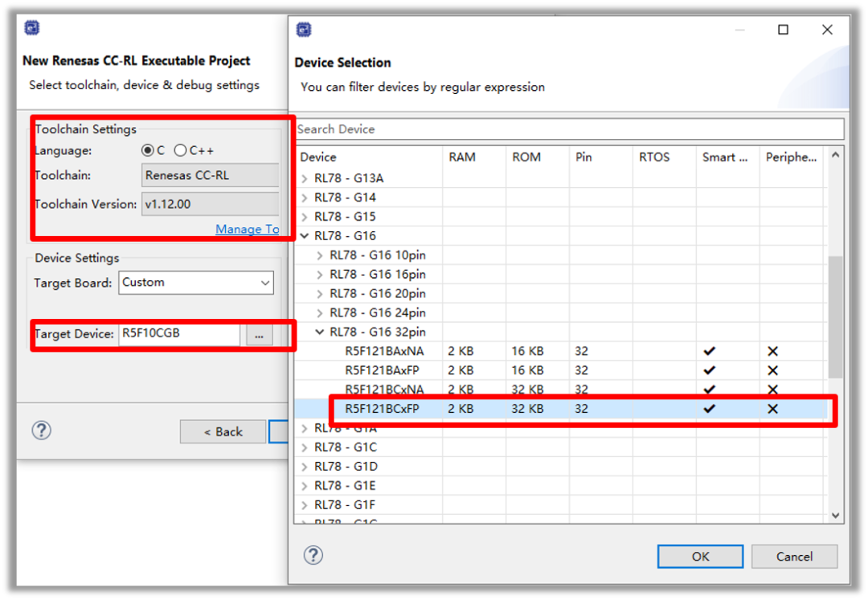The width and height of the screenshot is (868, 600).
Task: Click the scroll down arrow in device list
Action: tap(835, 516)
